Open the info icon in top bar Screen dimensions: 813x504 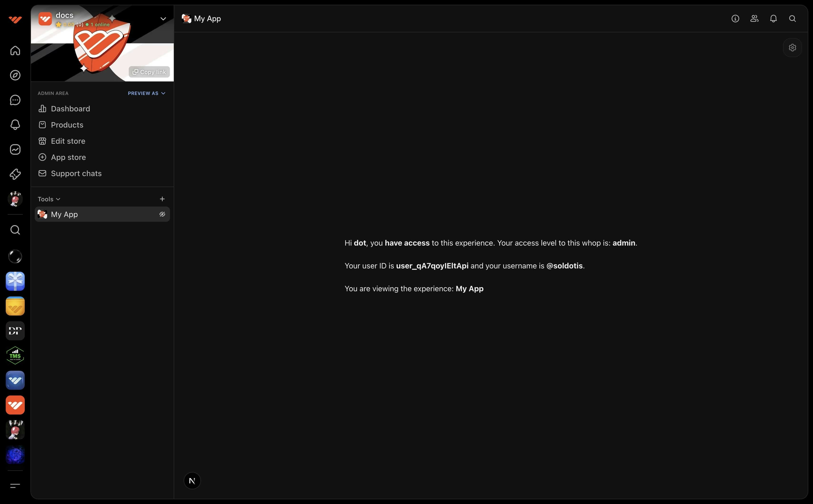[735, 19]
